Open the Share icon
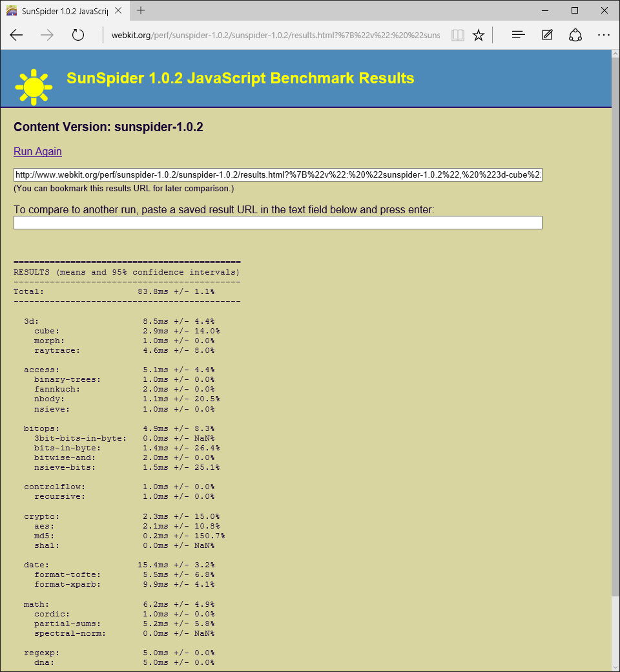This screenshot has width=620, height=672. click(x=575, y=35)
